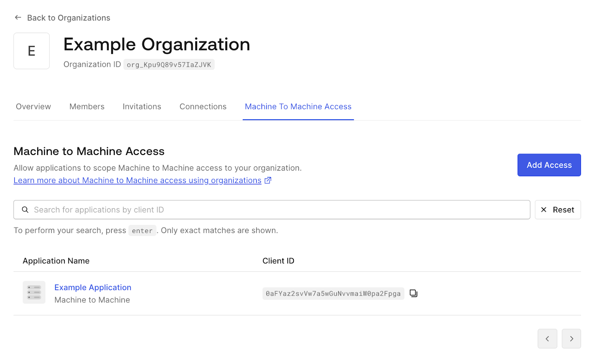Select the Machine To Machine Access tab
608x364 pixels.
tap(298, 106)
